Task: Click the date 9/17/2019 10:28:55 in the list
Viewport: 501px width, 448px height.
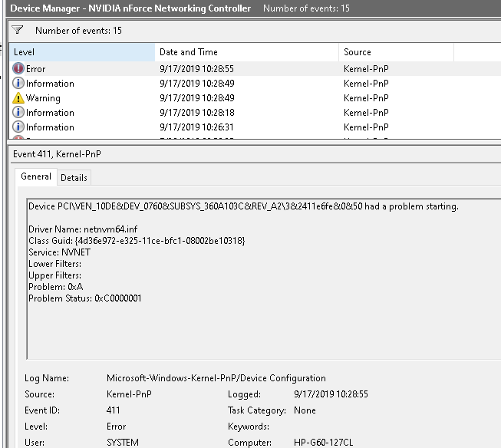Action: [196, 69]
